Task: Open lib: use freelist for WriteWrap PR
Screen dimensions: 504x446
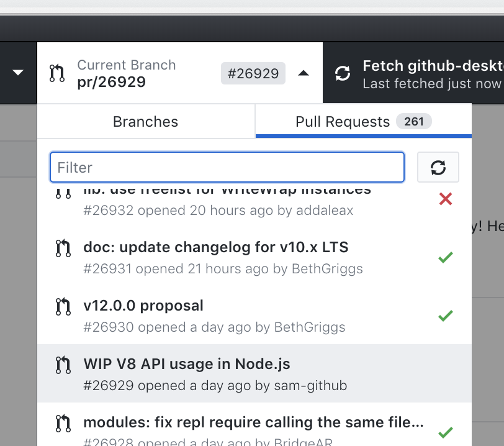Action: [248, 200]
